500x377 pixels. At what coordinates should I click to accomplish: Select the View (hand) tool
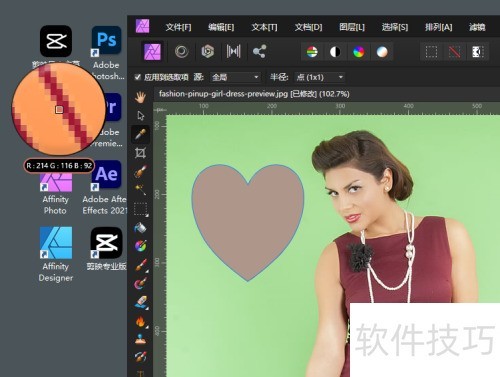click(140, 97)
